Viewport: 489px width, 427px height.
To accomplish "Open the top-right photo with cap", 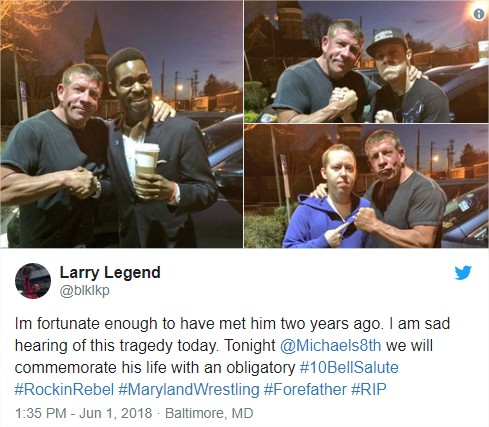I will (367, 61).
